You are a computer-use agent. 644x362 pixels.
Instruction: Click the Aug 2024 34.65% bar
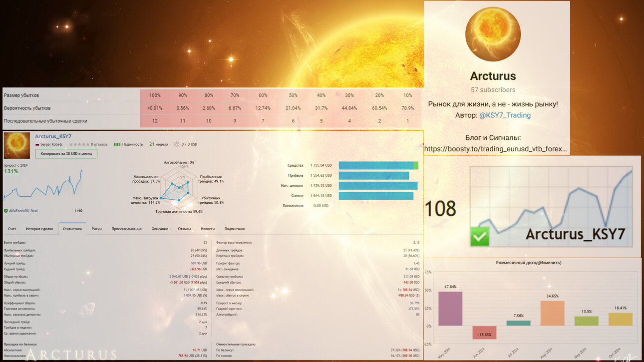tap(552, 313)
